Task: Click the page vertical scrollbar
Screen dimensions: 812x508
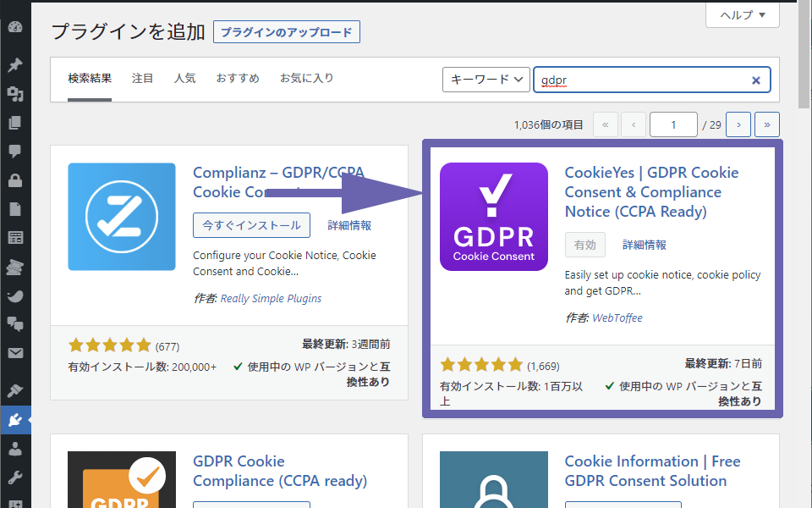Action: point(804,54)
